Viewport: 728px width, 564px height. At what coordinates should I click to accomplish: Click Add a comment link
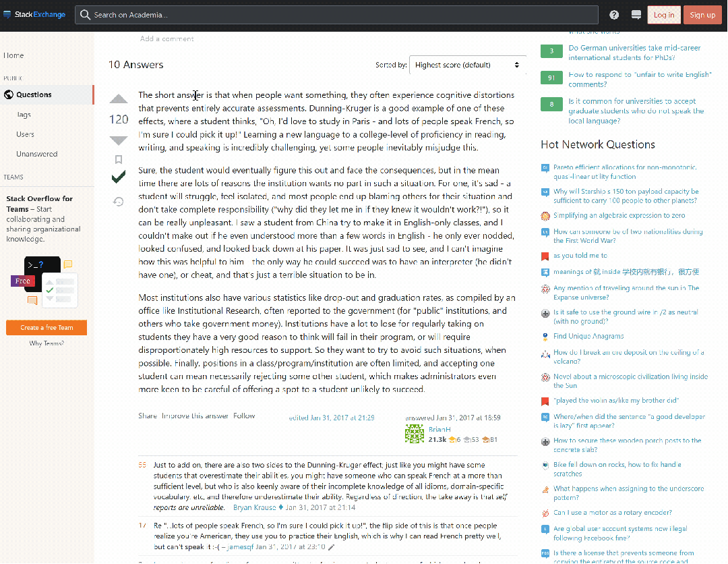click(x=167, y=38)
